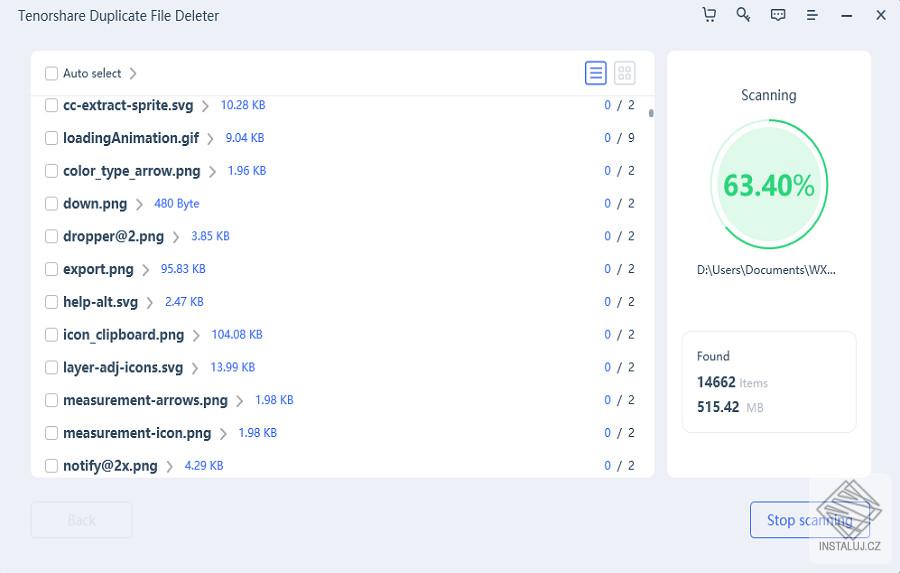
Task: Expand icon_clipboard.png group chevron
Action: [196, 335]
